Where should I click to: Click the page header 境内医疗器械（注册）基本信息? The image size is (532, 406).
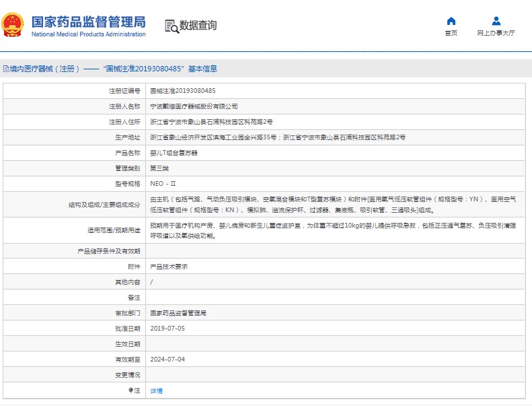tap(114, 69)
